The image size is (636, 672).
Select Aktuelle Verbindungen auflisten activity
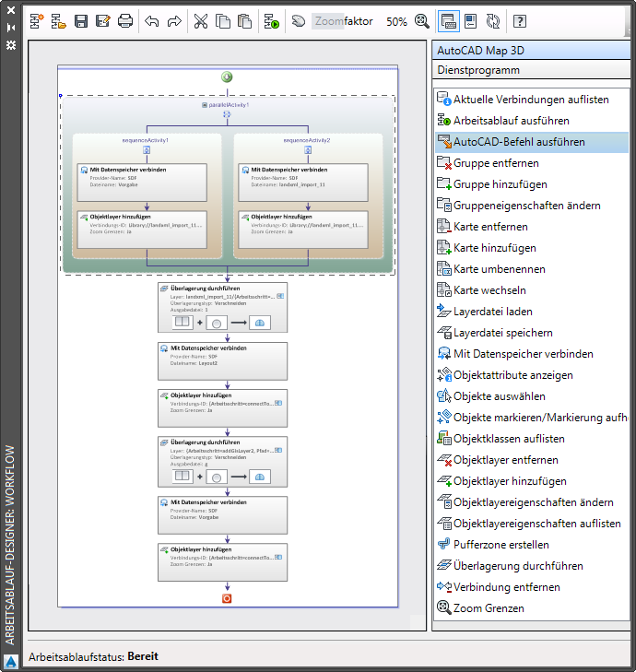(x=532, y=100)
